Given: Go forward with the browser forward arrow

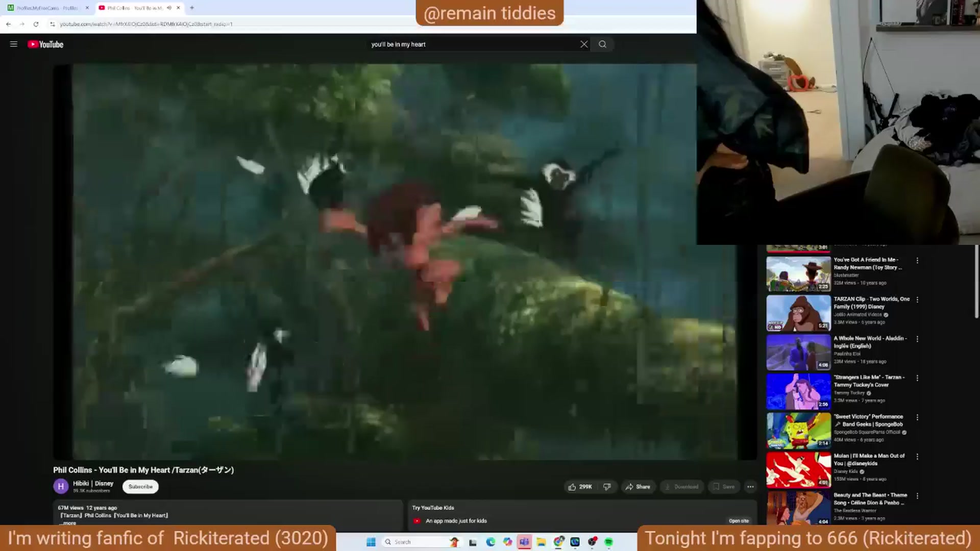Looking at the screenshot, I should 22,24.
